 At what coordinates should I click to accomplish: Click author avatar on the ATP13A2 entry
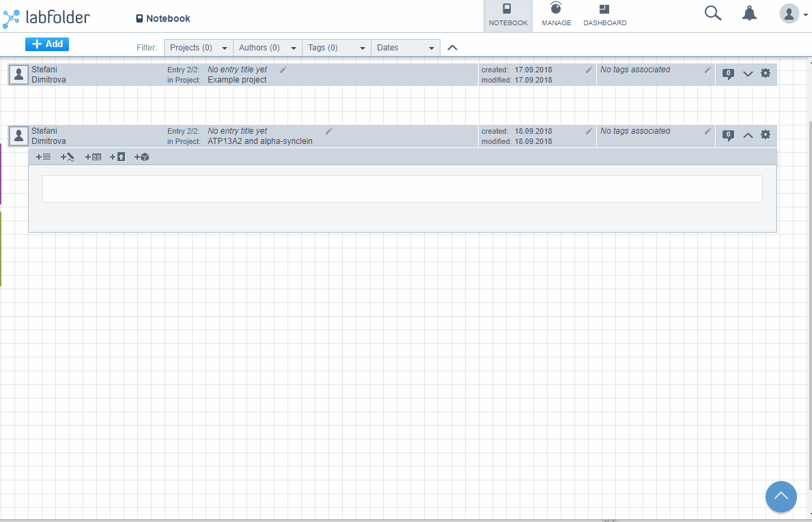[x=18, y=136]
